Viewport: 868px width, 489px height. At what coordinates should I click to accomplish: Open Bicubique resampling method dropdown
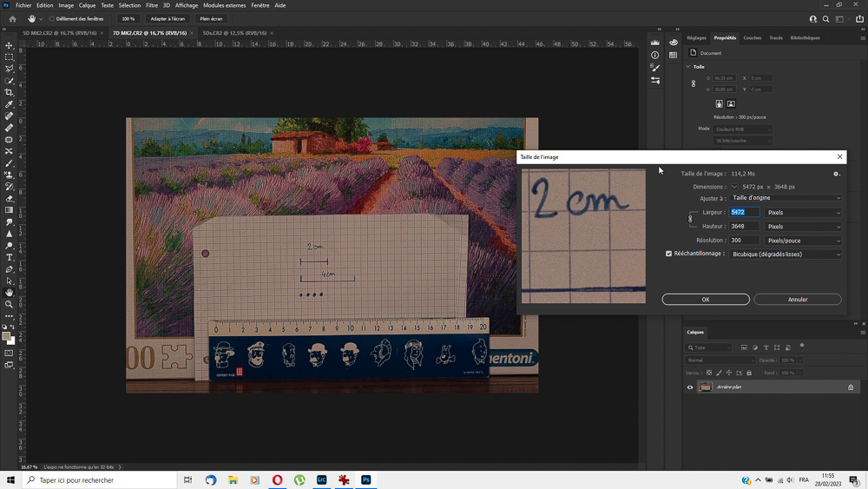coord(786,254)
